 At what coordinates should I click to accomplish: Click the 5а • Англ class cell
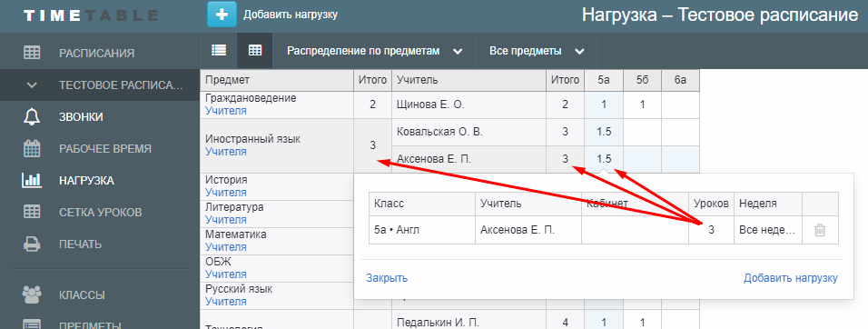[x=422, y=230]
